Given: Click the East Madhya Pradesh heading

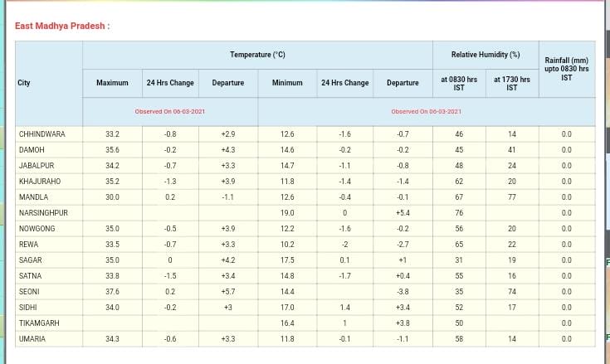Looking at the screenshot, I should click(x=62, y=26).
